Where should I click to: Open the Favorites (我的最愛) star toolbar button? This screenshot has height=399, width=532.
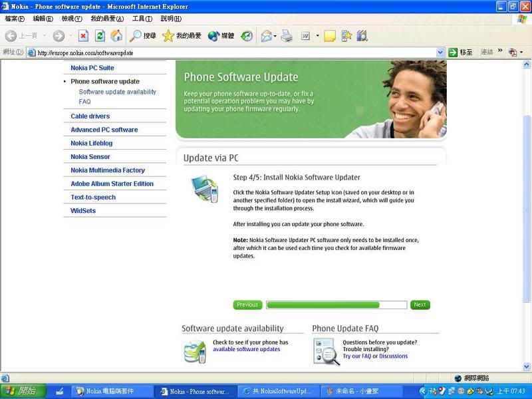pos(182,36)
